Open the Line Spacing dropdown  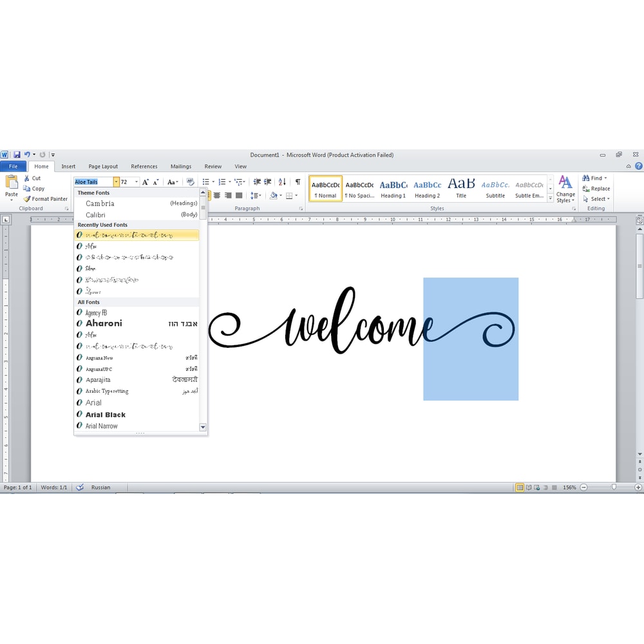click(256, 195)
